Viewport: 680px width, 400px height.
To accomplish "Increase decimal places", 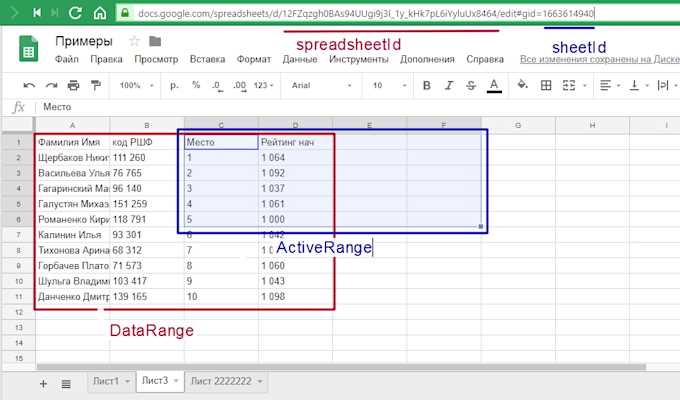I will (239, 86).
